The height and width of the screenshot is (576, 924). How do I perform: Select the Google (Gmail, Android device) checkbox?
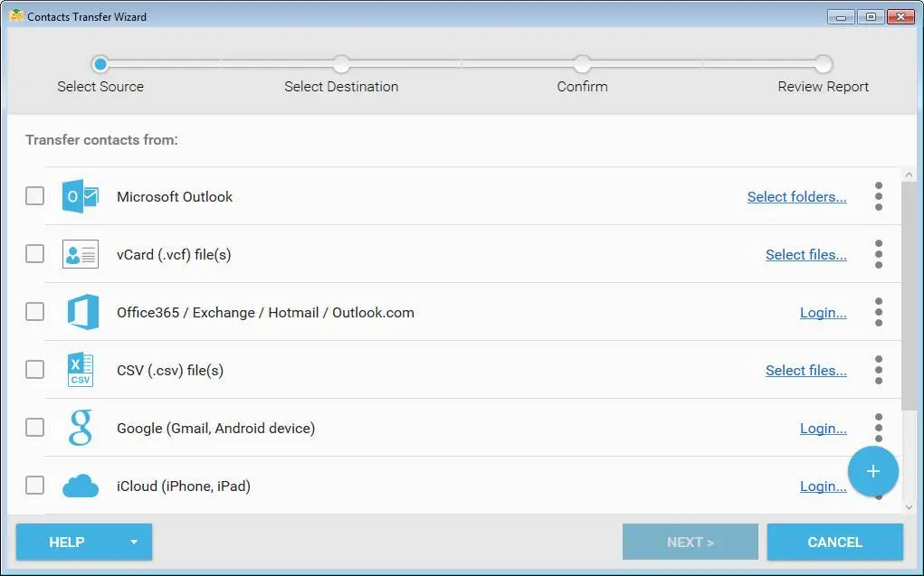[34, 427]
